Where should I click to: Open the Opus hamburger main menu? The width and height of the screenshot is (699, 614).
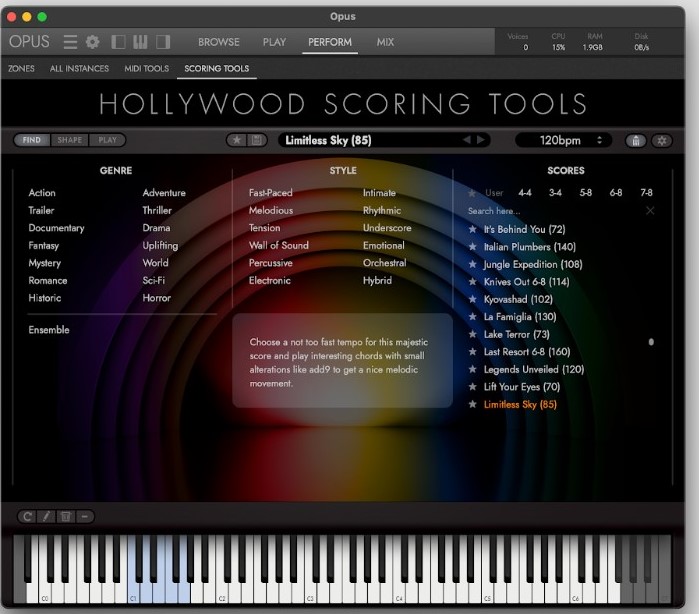click(x=70, y=42)
